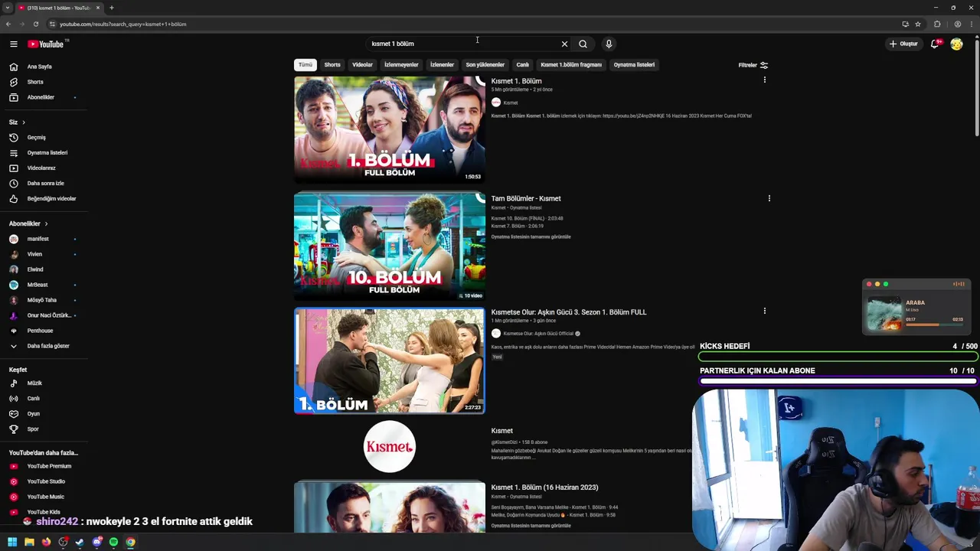Select the İzlenmeyenler filter chip

click(401, 65)
